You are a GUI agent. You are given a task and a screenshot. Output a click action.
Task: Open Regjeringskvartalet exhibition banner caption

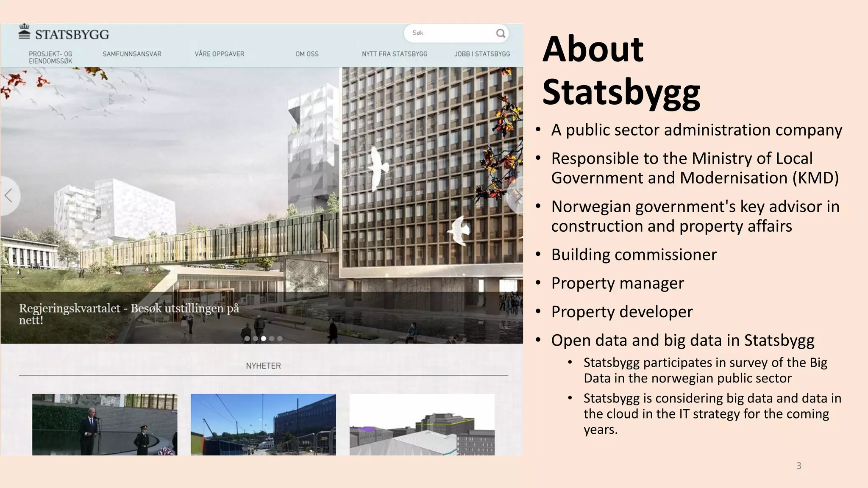129,314
